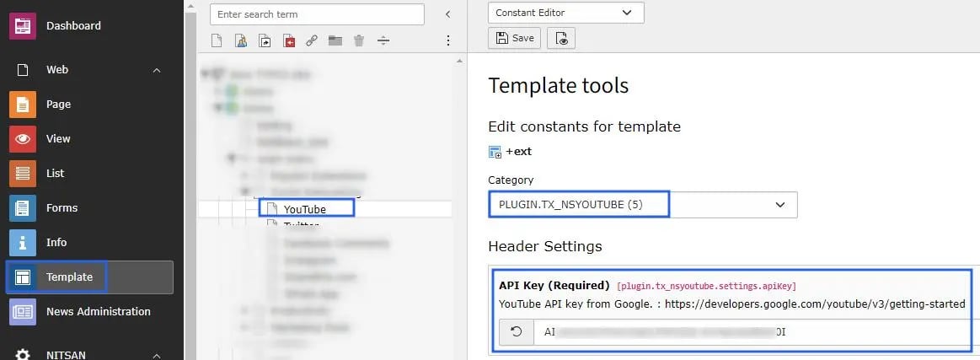Viewport: 980px width, 360px height.
Task: Click the API Key value field
Action: [756, 332]
